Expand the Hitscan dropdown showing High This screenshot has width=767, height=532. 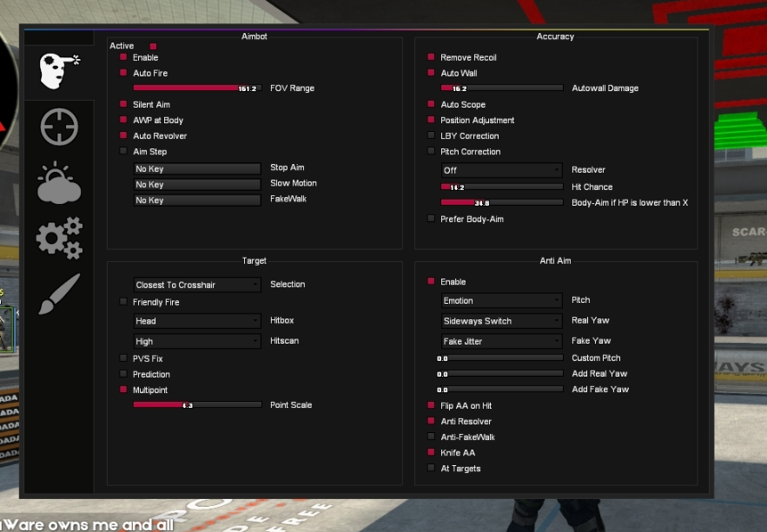click(x=196, y=340)
